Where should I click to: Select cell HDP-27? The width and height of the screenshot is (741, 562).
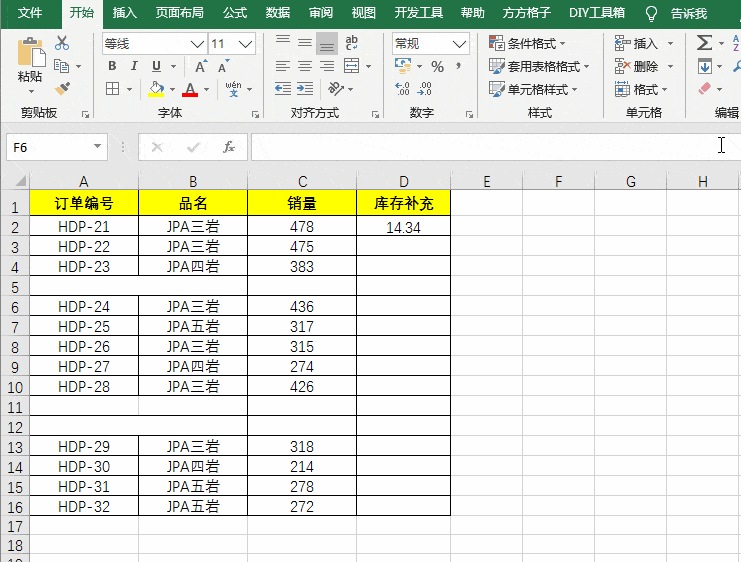click(84, 366)
